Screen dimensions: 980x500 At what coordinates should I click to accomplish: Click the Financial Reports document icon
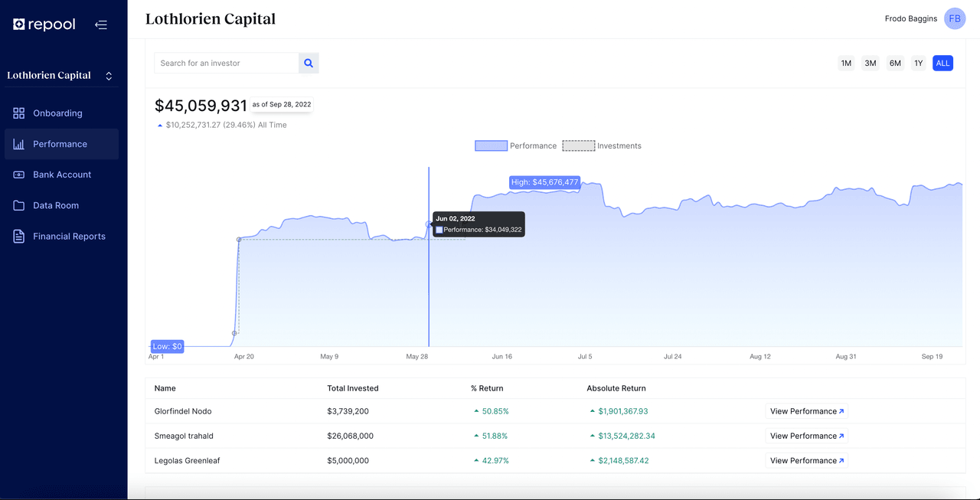click(19, 237)
